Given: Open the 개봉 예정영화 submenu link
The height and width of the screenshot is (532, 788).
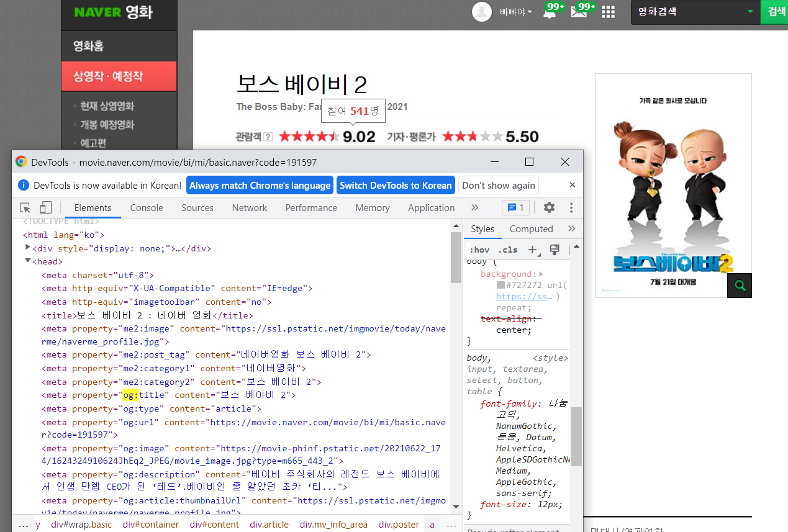Looking at the screenshot, I should [x=107, y=125].
